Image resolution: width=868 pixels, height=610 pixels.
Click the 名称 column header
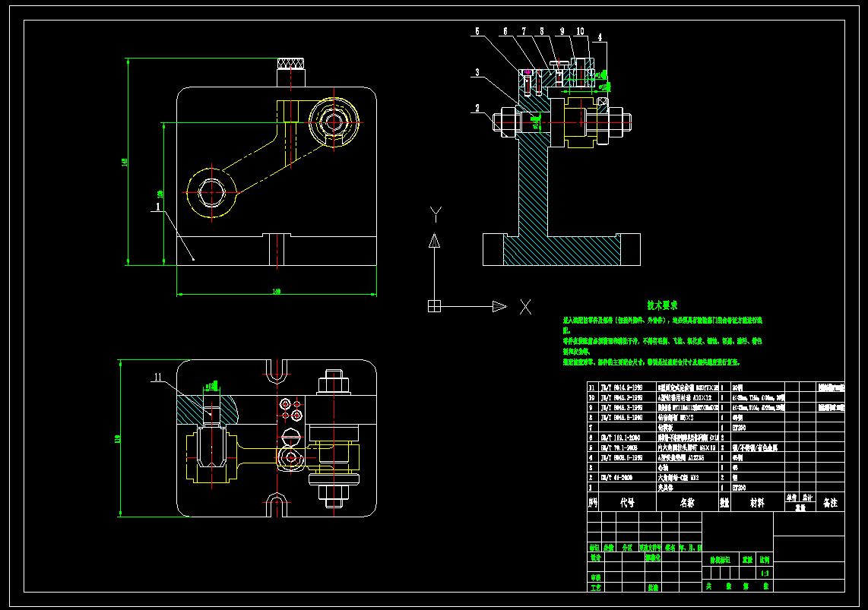click(688, 502)
